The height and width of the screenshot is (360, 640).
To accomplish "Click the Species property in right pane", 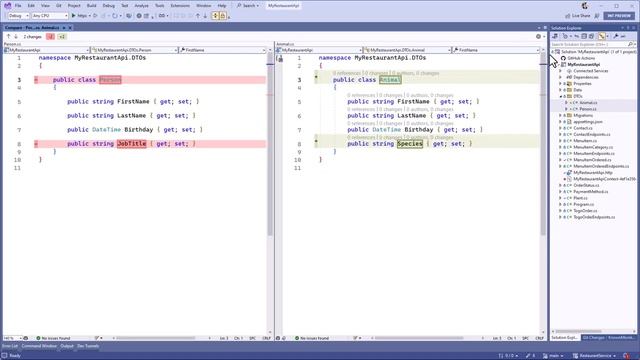I will click(410, 144).
